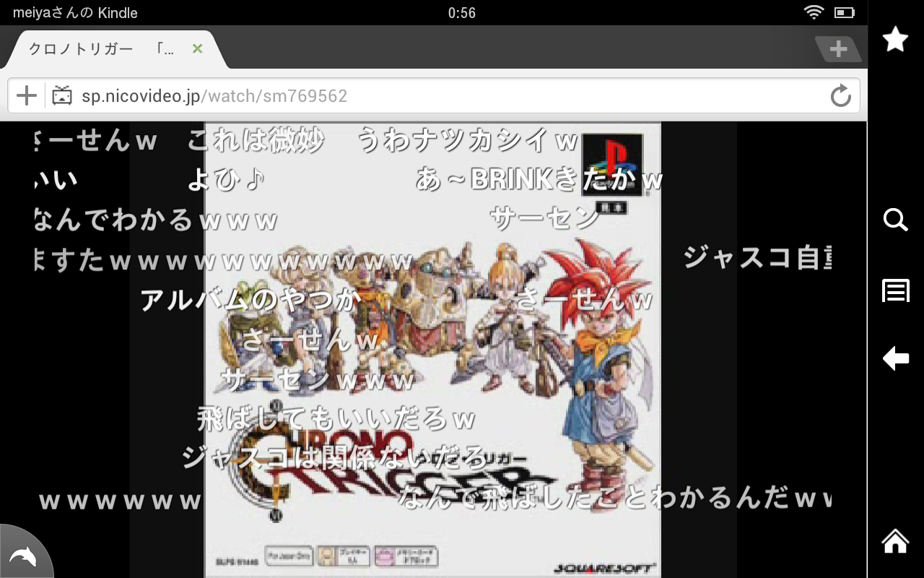
Task: Go back with the left arrow icon
Action: click(895, 358)
